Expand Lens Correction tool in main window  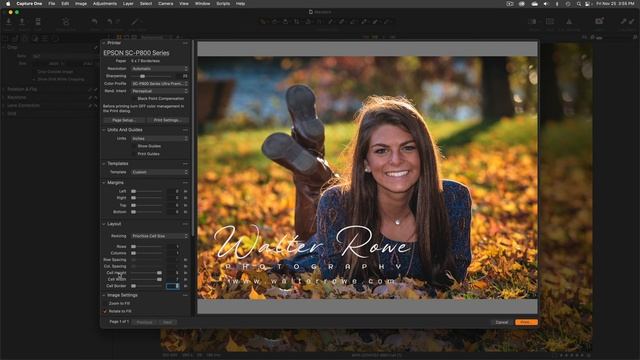(4, 105)
